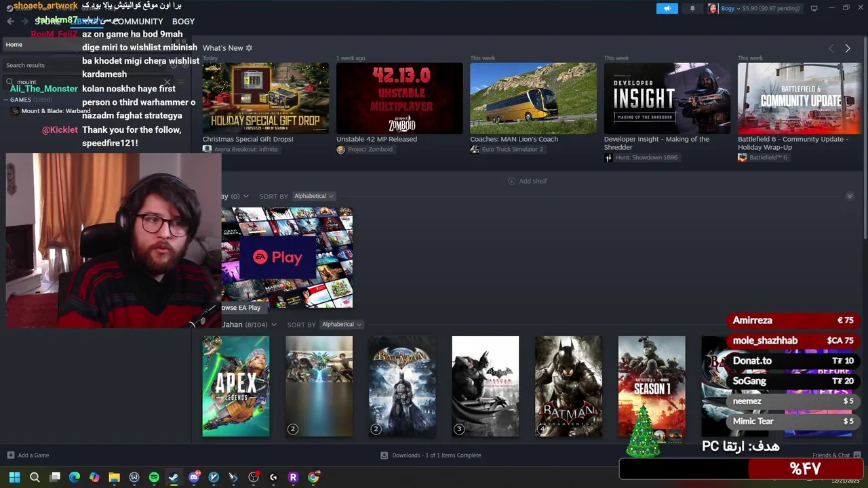Screen dimensions: 868x488
Task: Click the Downloads status icon
Action: tap(384, 455)
